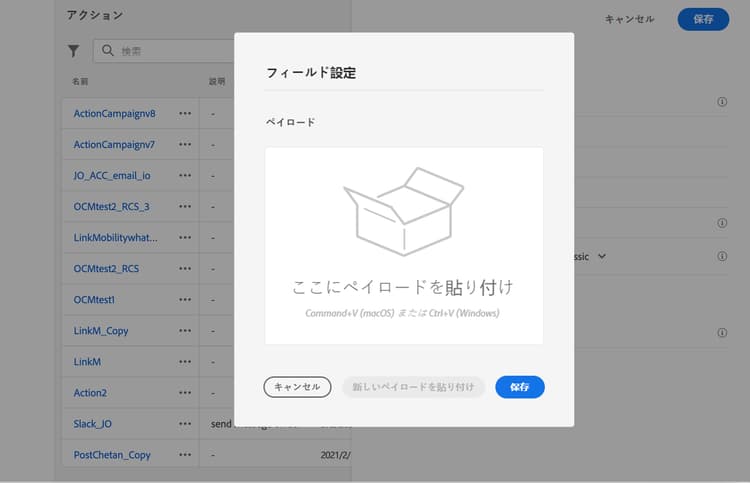Viewport: 750px width, 483px height.
Task: Open the OCMtest1 action
Action: pos(94,300)
